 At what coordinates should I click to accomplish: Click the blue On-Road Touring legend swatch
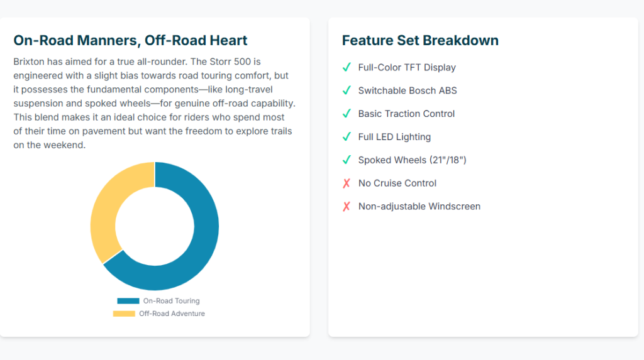[x=128, y=301]
